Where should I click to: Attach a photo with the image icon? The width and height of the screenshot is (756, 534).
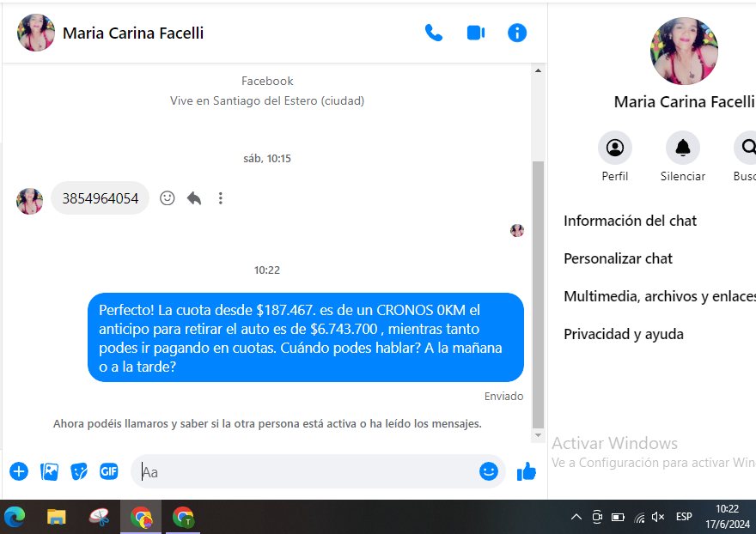[49, 471]
